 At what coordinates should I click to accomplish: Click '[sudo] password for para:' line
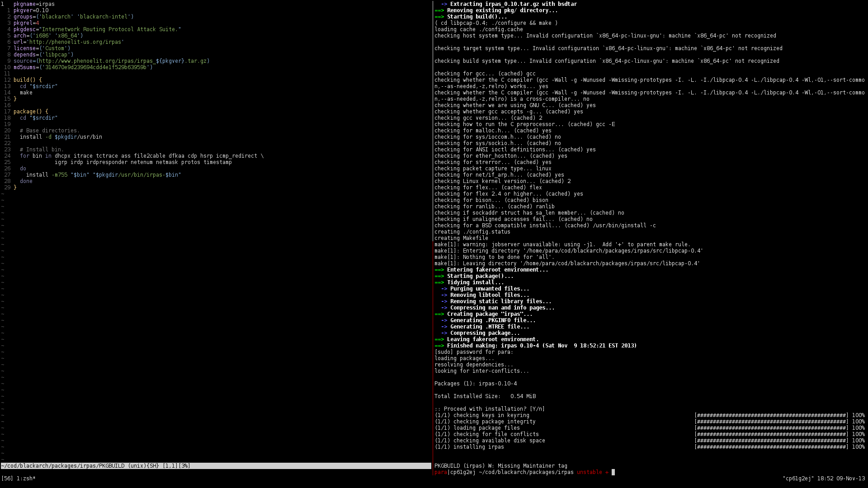tap(474, 352)
